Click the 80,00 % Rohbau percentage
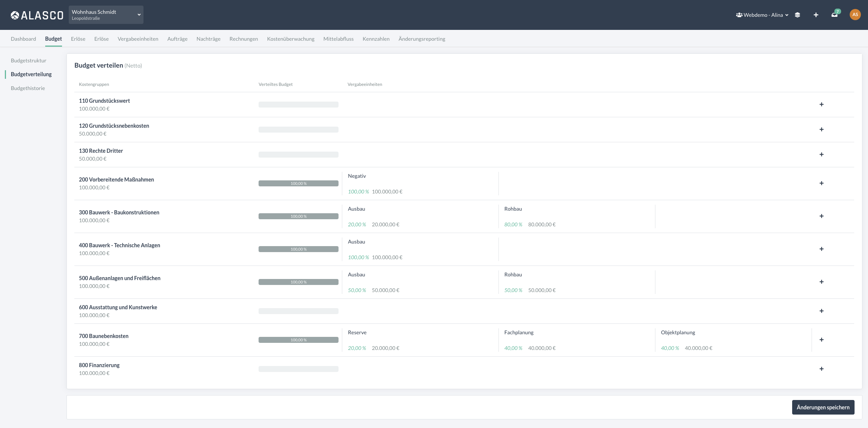Image resolution: width=868 pixels, height=428 pixels. [x=513, y=224]
